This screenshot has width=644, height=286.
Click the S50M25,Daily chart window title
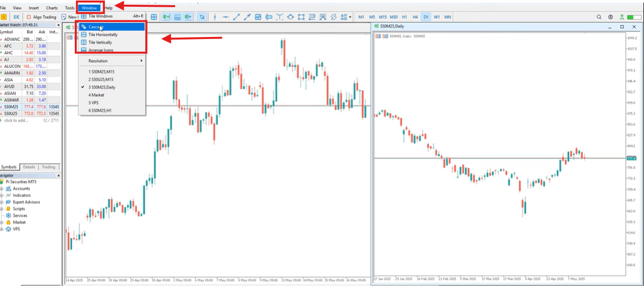coord(392,26)
